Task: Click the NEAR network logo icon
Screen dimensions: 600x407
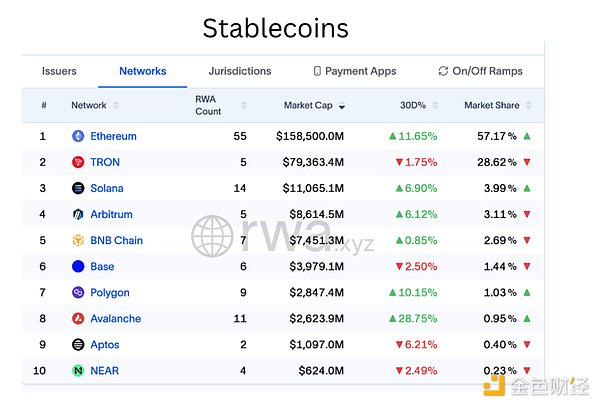Action: click(x=78, y=370)
